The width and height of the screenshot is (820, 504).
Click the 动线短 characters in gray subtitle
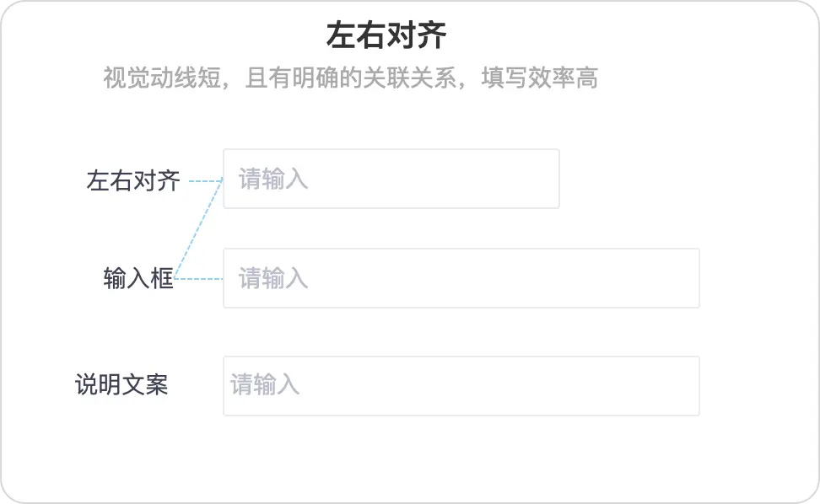point(185,78)
